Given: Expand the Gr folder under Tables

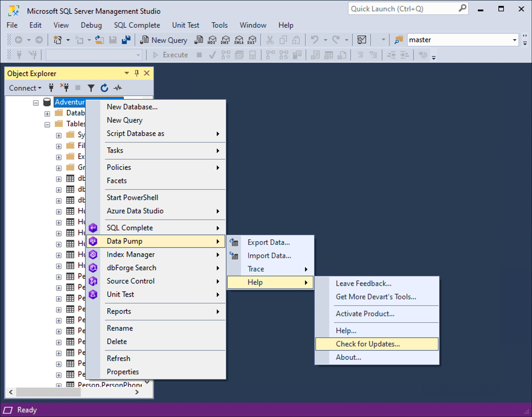Looking at the screenshot, I should click(x=59, y=168).
